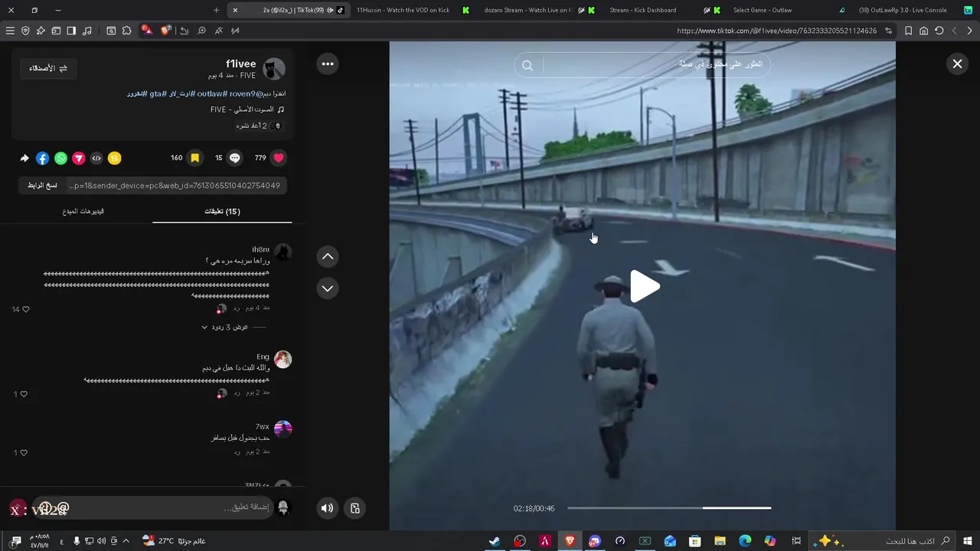980x551 pixels.
Task: Save video with the yellow bookmark icon
Action: [195, 158]
